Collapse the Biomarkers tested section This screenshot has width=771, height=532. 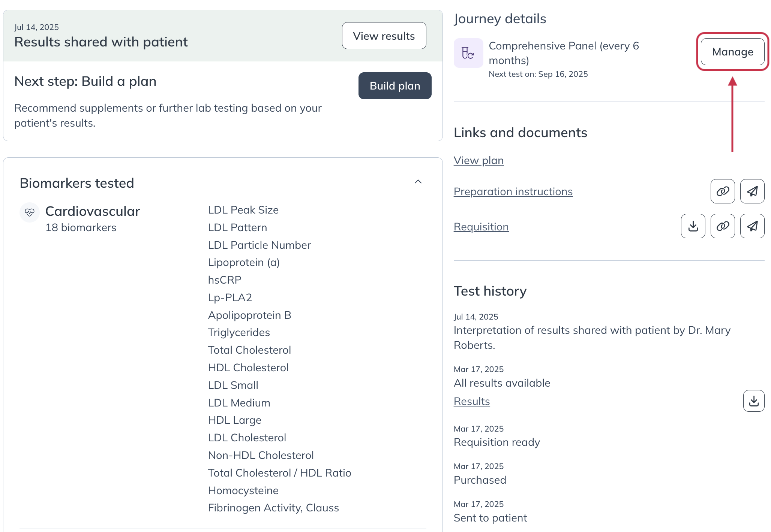click(418, 182)
